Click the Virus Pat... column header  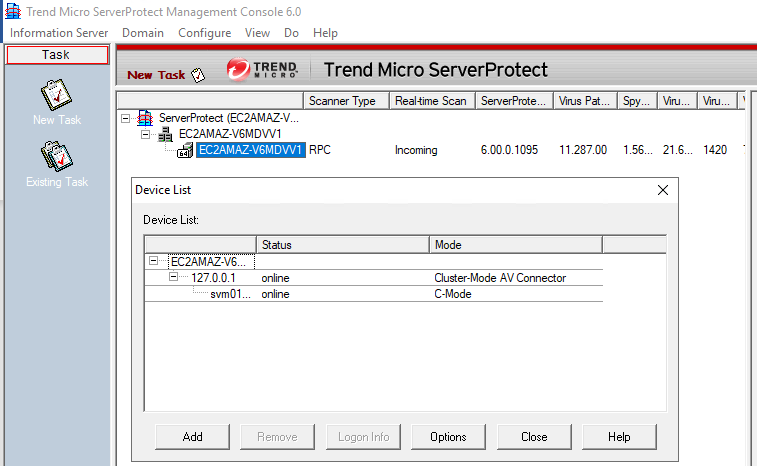click(x=585, y=101)
